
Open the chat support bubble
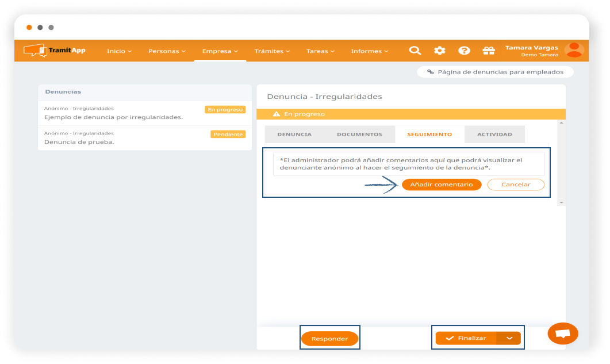[x=563, y=334]
